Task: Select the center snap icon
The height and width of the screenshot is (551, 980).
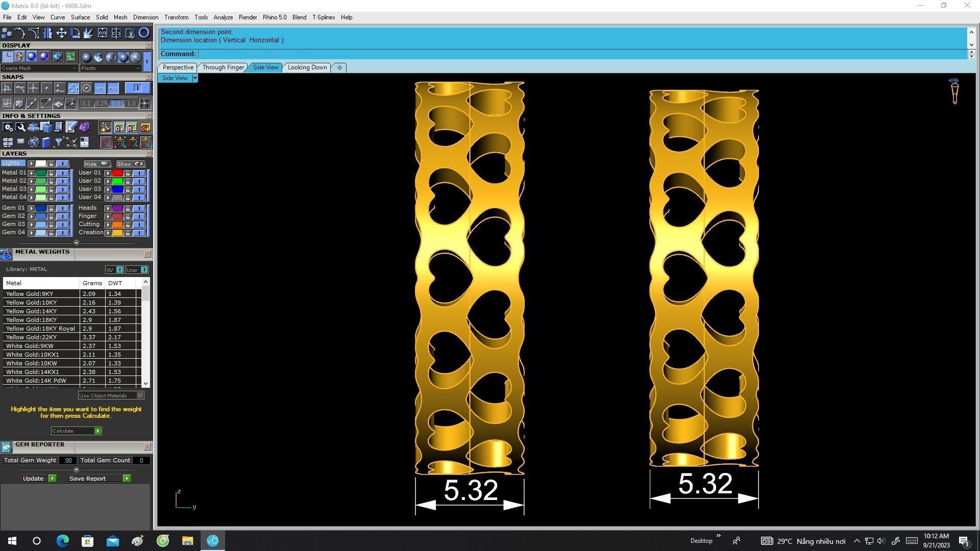Action: click(86, 88)
